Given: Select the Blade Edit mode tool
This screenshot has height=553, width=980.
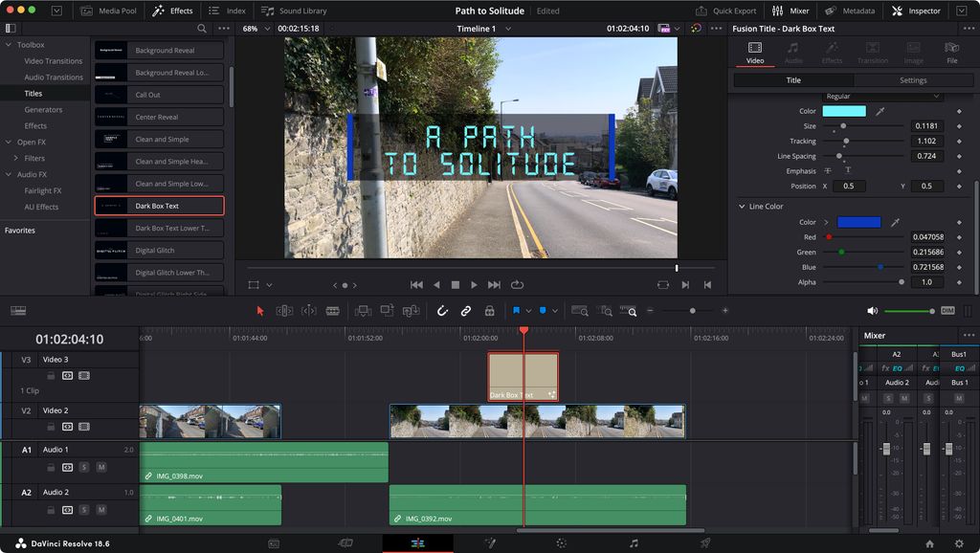Looking at the screenshot, I should click(x=332, y=310).
